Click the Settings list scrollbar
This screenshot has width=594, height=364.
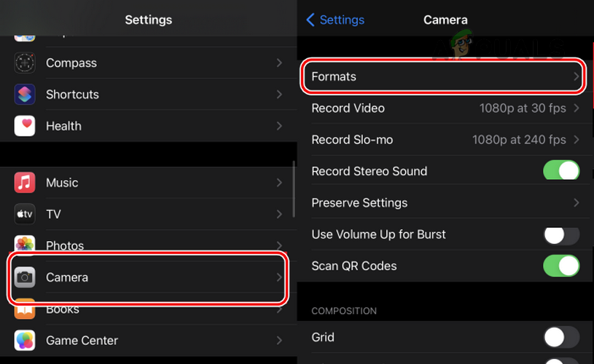pos(293,188)
